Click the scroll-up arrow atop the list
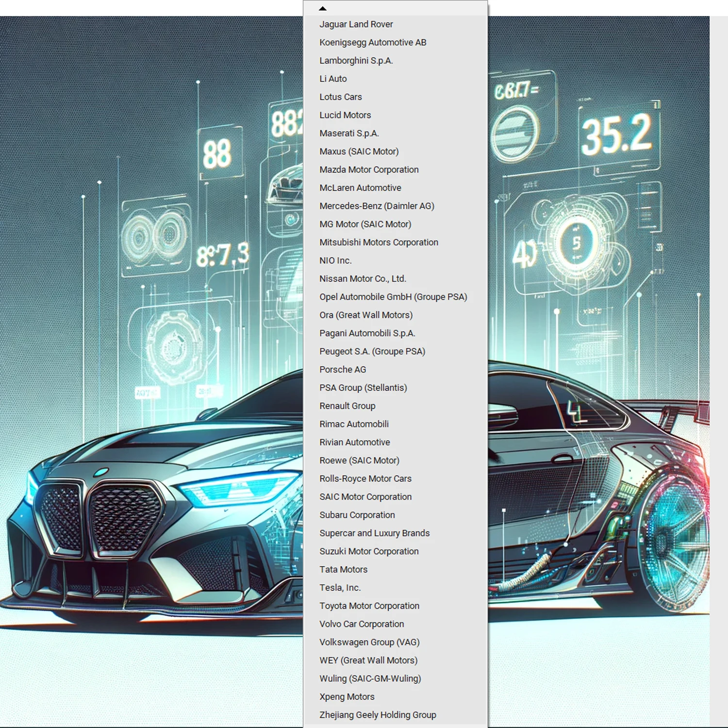Screen dimensions: 728x728 click(323, 8)
